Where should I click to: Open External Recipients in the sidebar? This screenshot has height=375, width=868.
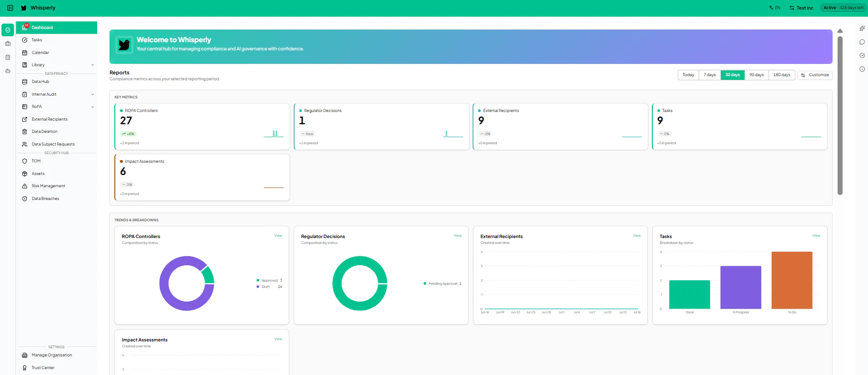tap(57, 119)
